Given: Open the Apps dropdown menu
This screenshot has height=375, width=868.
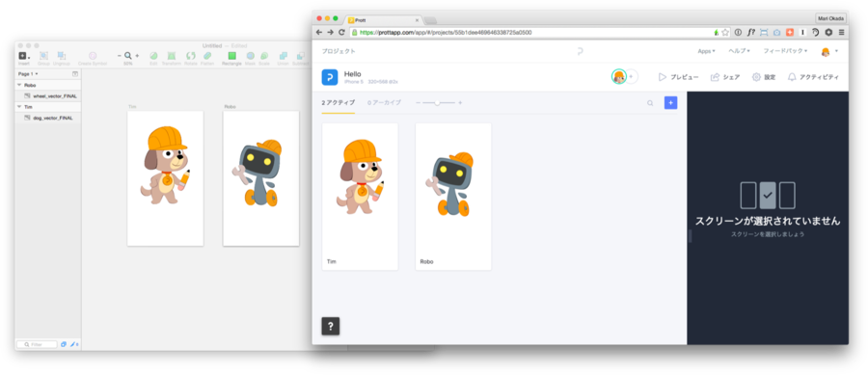Looking at the screenshot, I should point(706,51).
